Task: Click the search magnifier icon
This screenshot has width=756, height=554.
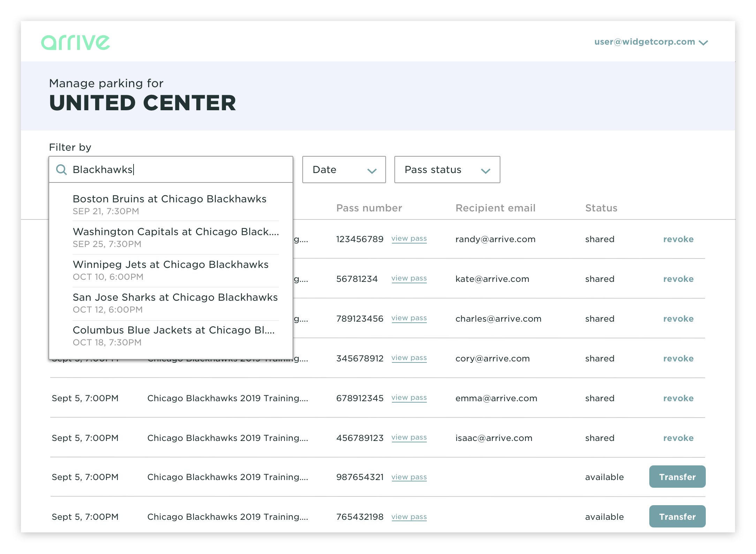Action: [x=61, y=170]
